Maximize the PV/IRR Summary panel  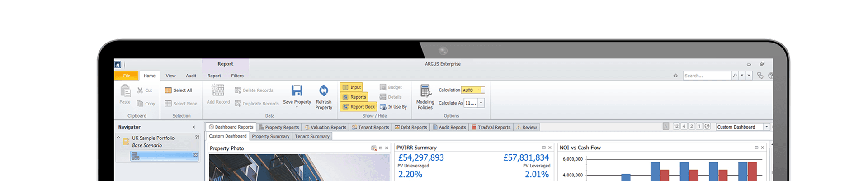click(x=544, y=148)
